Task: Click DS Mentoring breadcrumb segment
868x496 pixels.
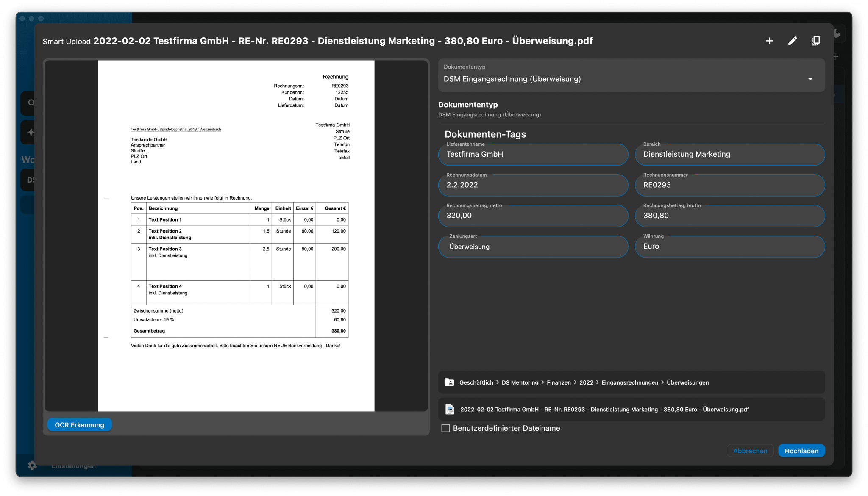Action: [520, 382]
